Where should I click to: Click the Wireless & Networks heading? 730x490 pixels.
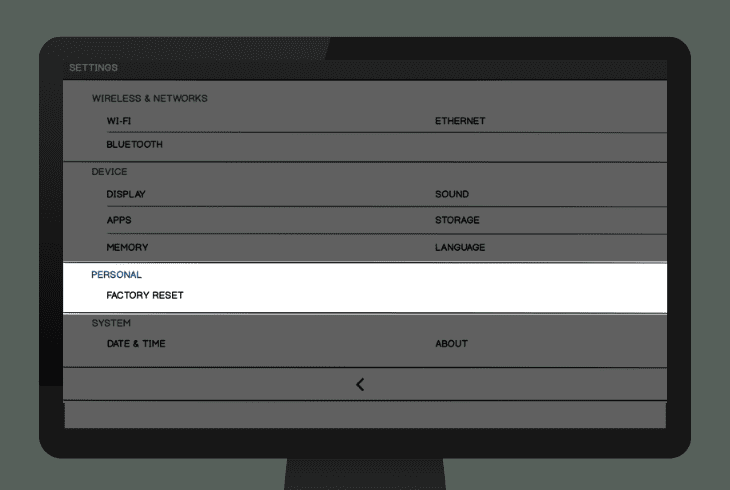click(149, 98)
